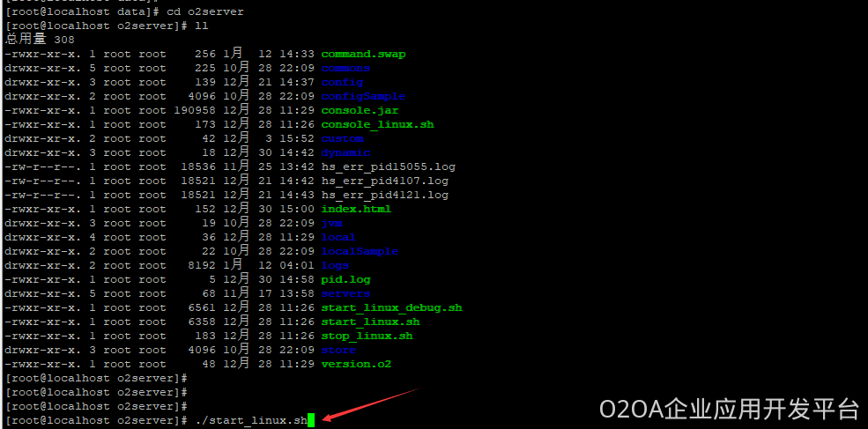
Task: Click the green terminal cursor block
Action: [311, 420]
